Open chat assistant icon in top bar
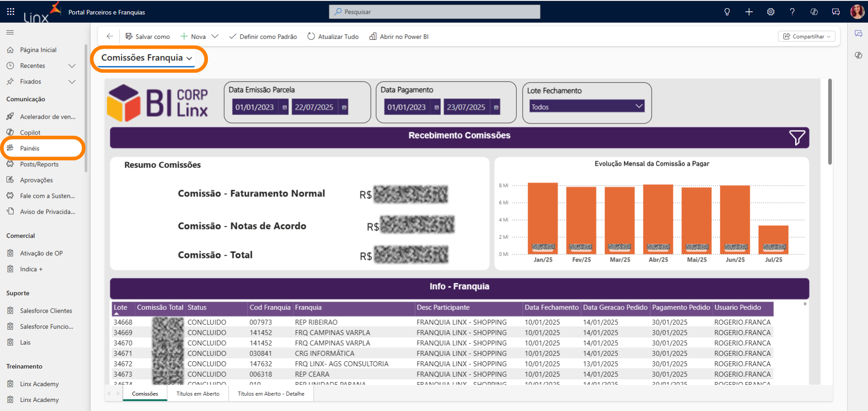The height and width of the screenshot is (411, 868). (835, 12)
